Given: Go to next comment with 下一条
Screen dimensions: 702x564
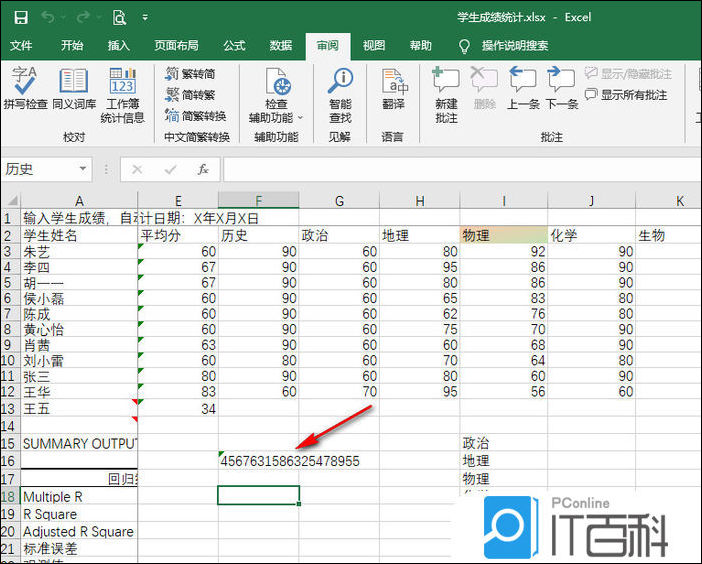Looking at the screenshot, I should pyautogui.click(x=561, y=88).
